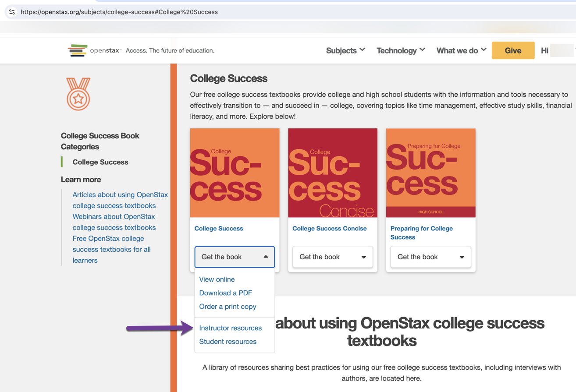The image size is (576, 392).
Task: Click Webinars about OpenStax college success textbooks link
Action: click(x=114, y=222)
